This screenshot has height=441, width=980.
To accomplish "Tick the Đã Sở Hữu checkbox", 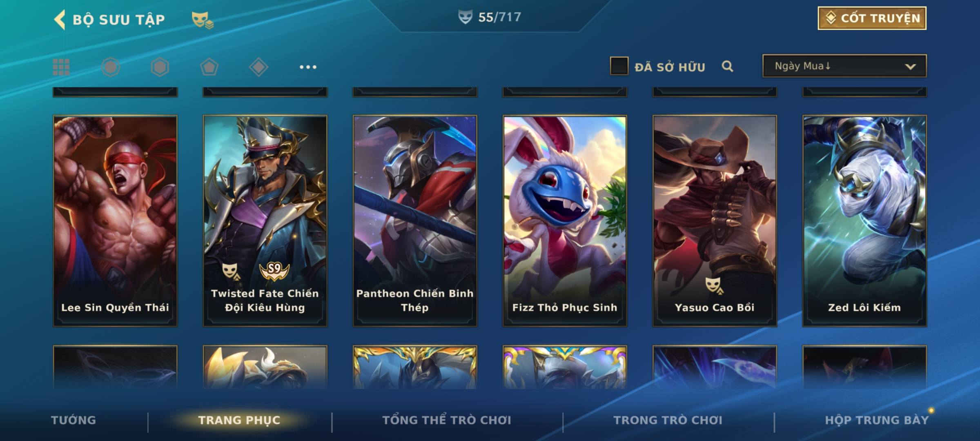I will [619, 66].
